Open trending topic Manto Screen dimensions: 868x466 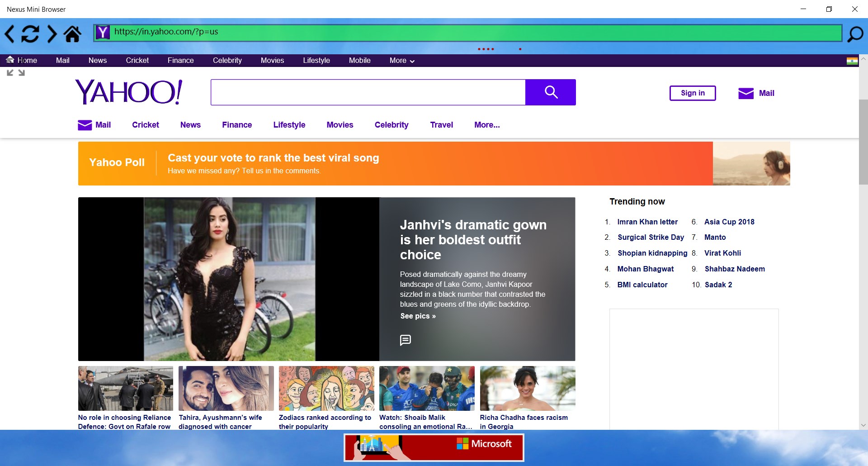pos(715,238)
